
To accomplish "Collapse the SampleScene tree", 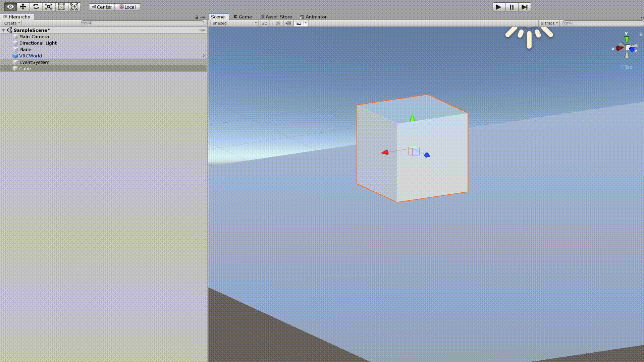I will tap(4, 30).
